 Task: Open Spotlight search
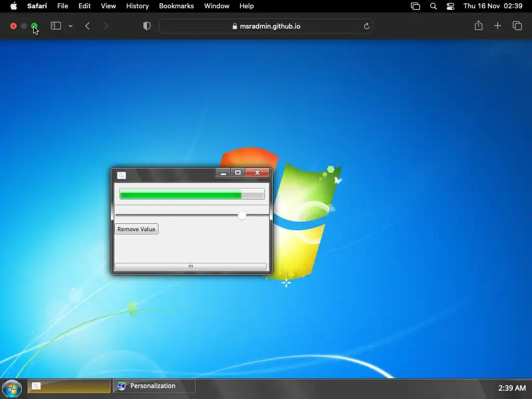(x=433, y=6)
